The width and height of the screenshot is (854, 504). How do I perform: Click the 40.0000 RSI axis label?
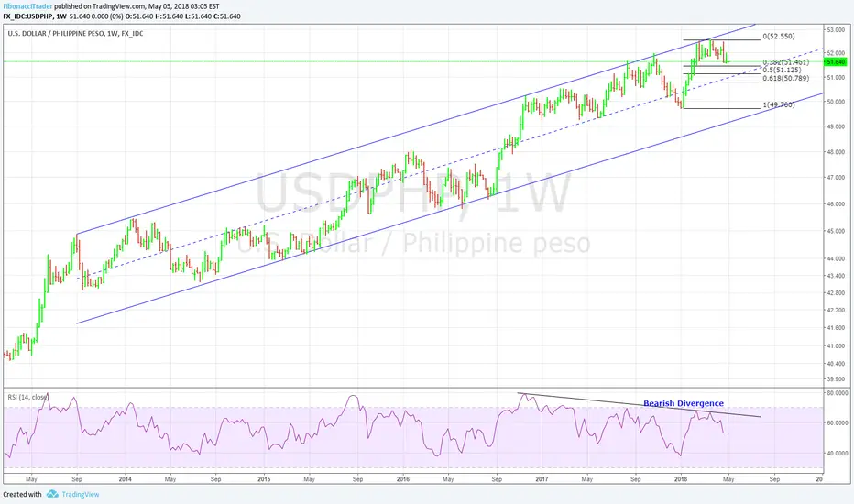(x=838, y=453)
